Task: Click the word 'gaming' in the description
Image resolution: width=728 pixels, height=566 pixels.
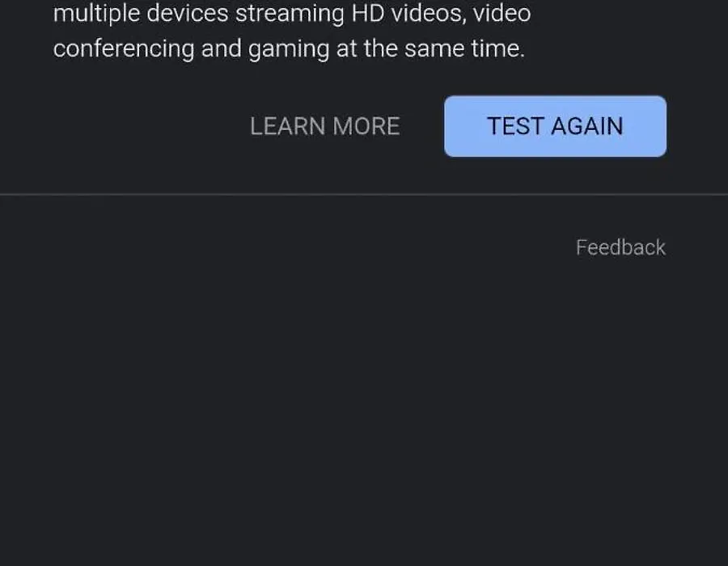Action: (288, 50)
